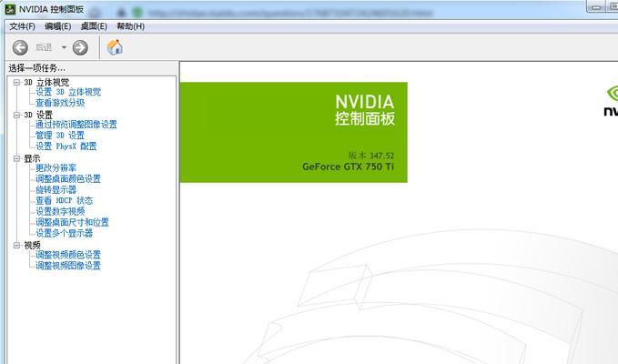This screenshot has height=364, width=618.
Task: Select 调整桌面尺寸和位置 task
Action: point(72,222)
